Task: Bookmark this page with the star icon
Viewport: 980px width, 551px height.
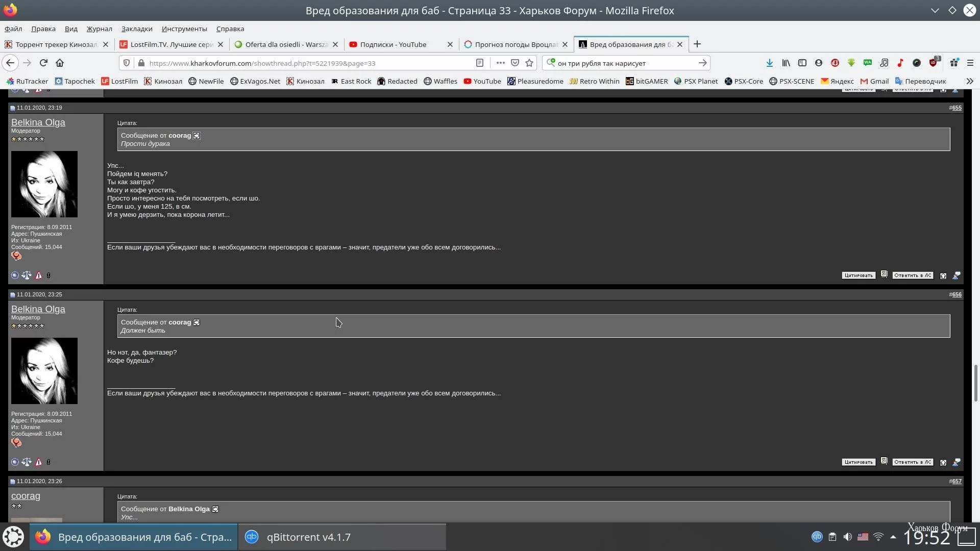Action: 529,63
